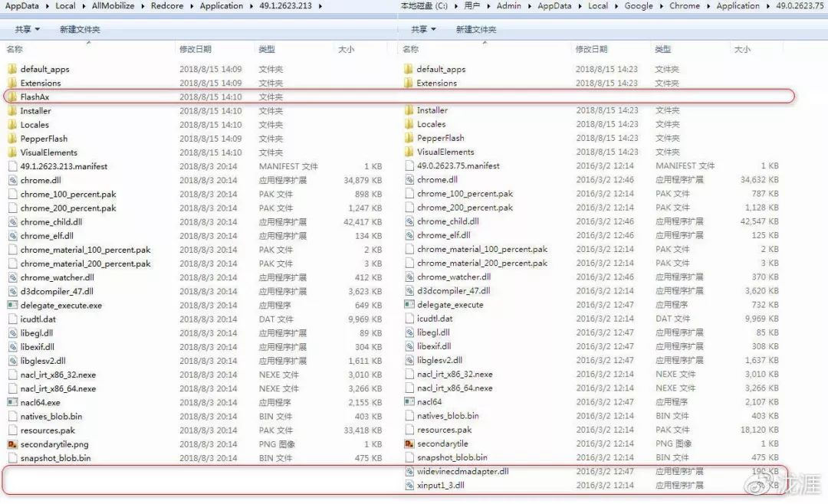Select VisualElements folder icon in right window
This screenshot has height=504, width=828.
[x=409, y=152]
